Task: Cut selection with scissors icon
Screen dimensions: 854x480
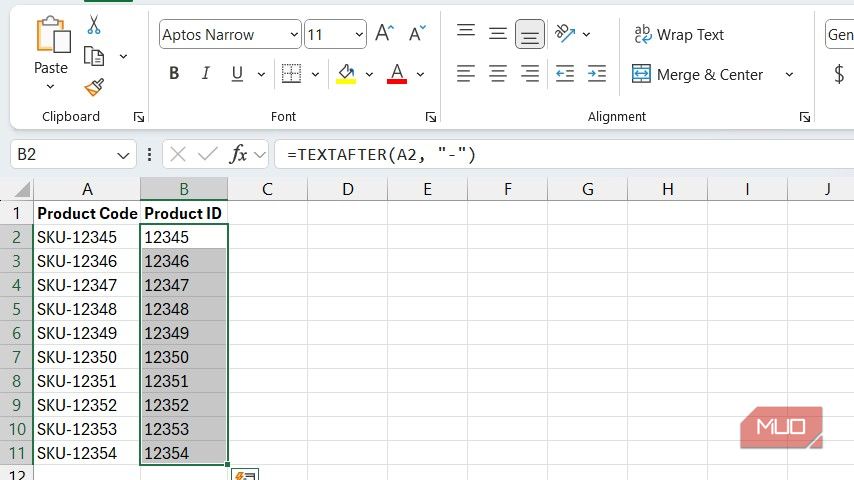Action: tap(94, 25)
